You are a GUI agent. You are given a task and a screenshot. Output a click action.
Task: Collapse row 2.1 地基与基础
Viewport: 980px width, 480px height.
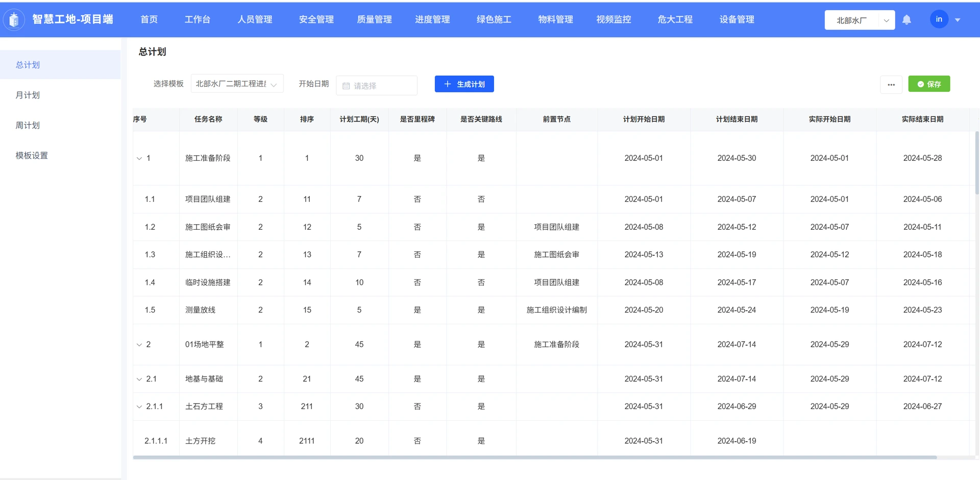[139, 379]
